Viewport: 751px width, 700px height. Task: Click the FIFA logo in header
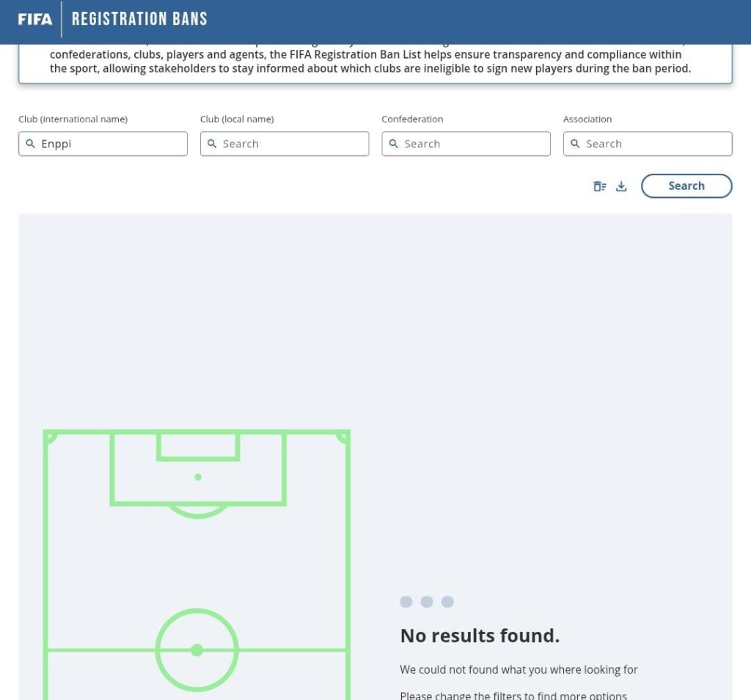point(35,19)
